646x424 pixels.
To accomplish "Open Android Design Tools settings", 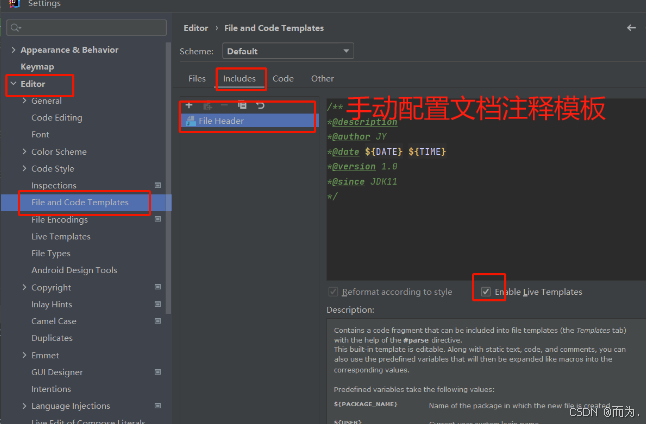I will click(x=75, y=270).
